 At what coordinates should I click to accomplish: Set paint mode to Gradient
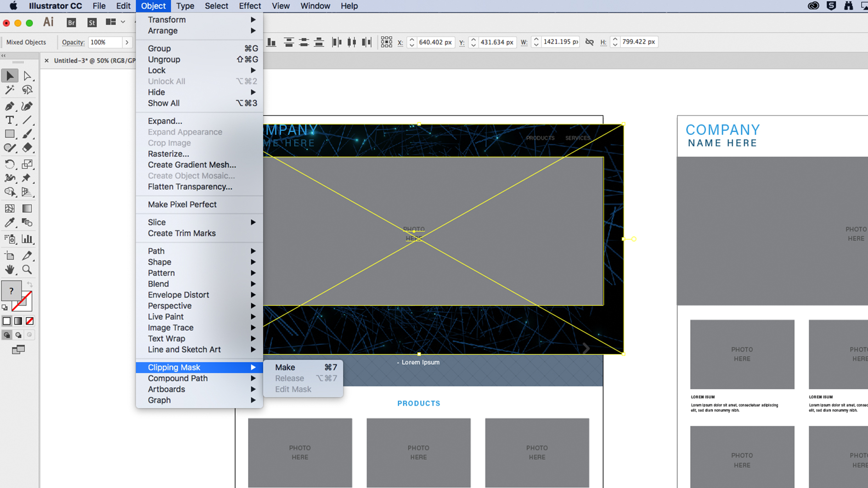point(18,321)
